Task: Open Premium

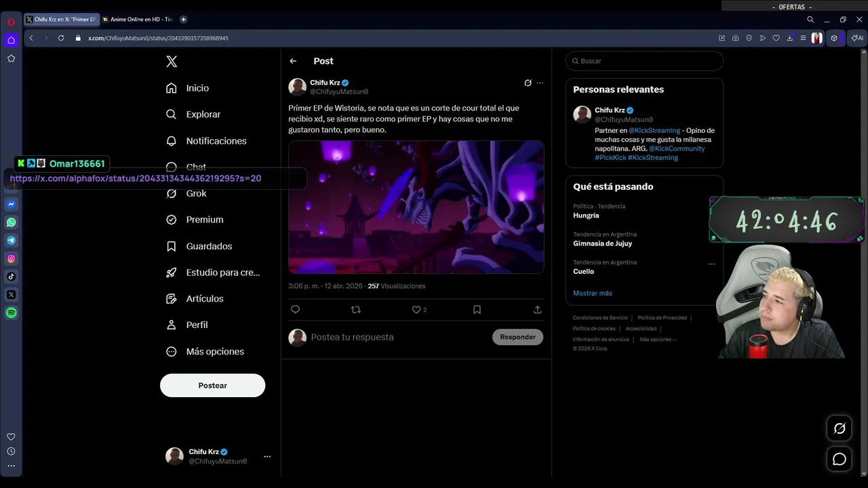Action: pyautogui.click(x=195, y=220)
